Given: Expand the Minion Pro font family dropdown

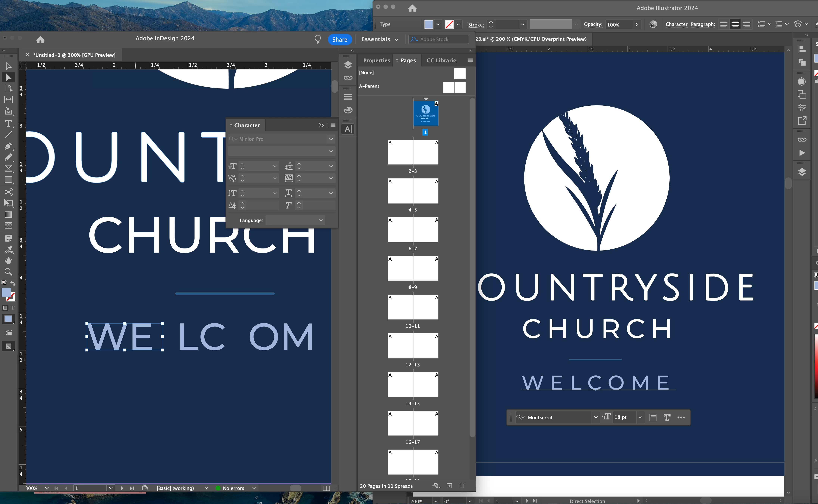Looking at the screenshot, I should pyautogui.click(x=331, y=139).
